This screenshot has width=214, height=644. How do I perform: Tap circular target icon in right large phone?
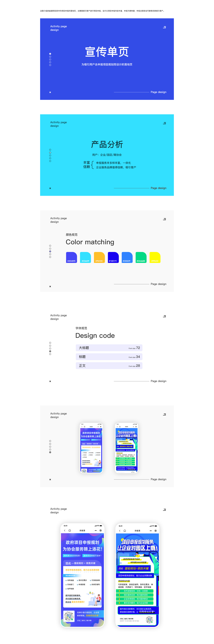coord(155,531)
